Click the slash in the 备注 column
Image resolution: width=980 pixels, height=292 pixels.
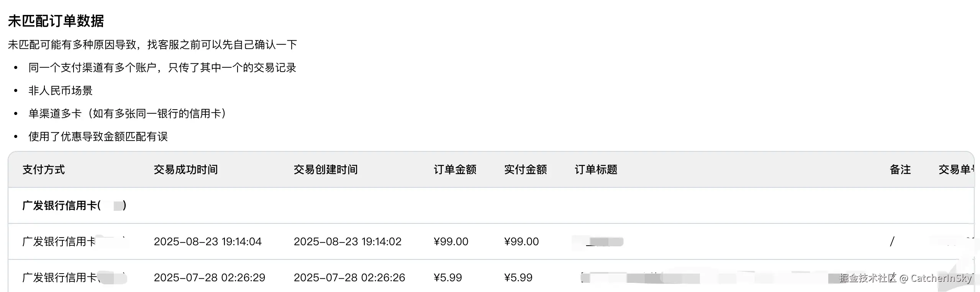[x=892, y=241]
